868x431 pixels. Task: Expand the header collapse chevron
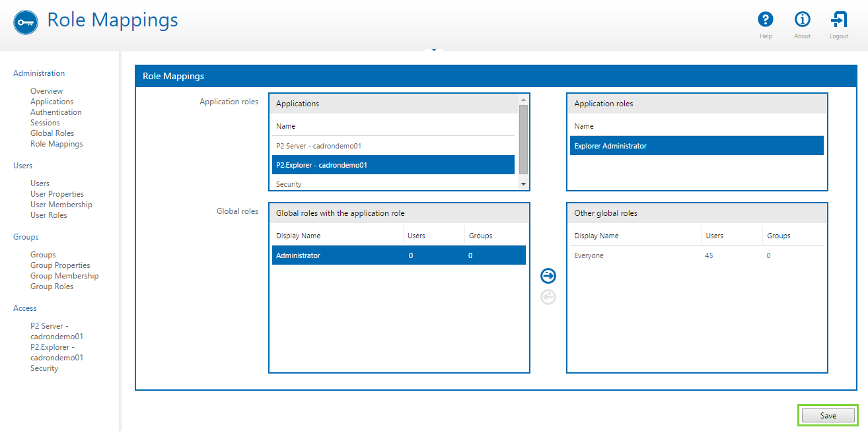coord(434,50)
